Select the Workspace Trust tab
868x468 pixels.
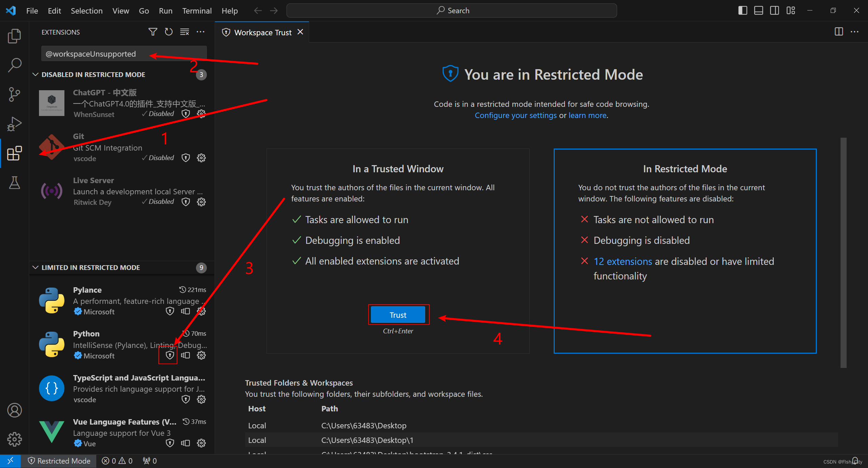point(263,32)
